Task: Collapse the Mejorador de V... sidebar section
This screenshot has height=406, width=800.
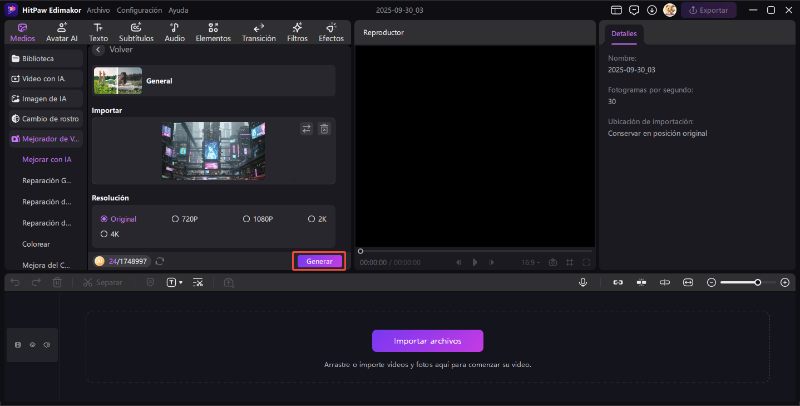Action: click(43, 139)
